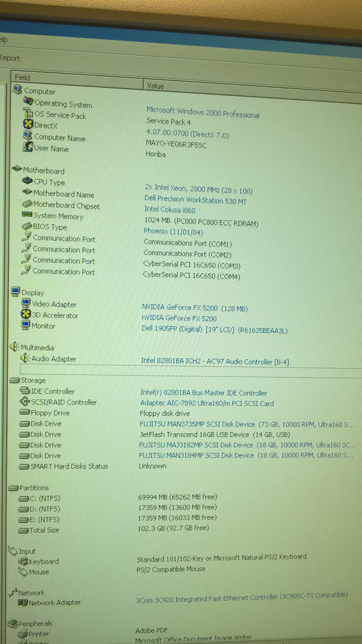Select the SMART Hard Disks Status row

(x=69, y=466)
